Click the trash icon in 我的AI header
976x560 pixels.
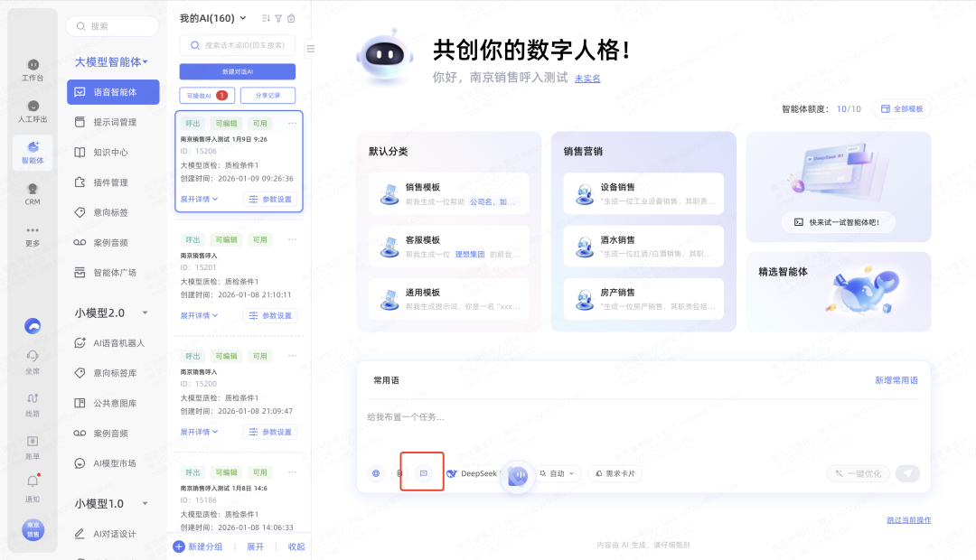tap(291, 18)
